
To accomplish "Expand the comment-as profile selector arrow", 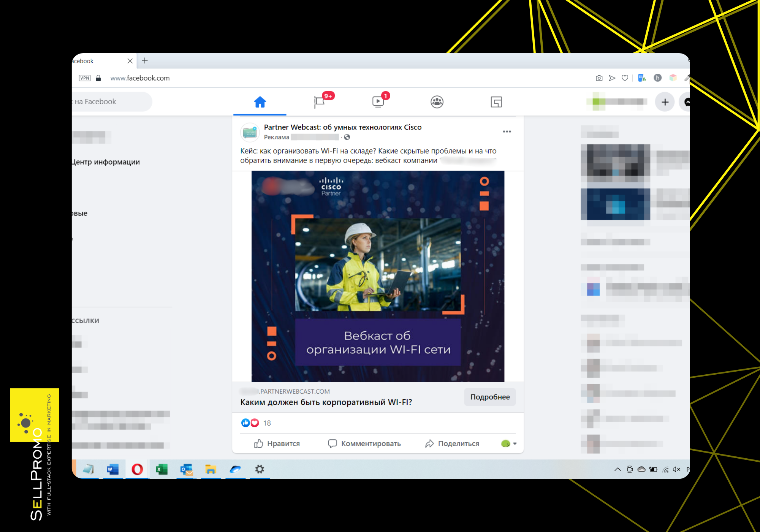I will (515, 443).
